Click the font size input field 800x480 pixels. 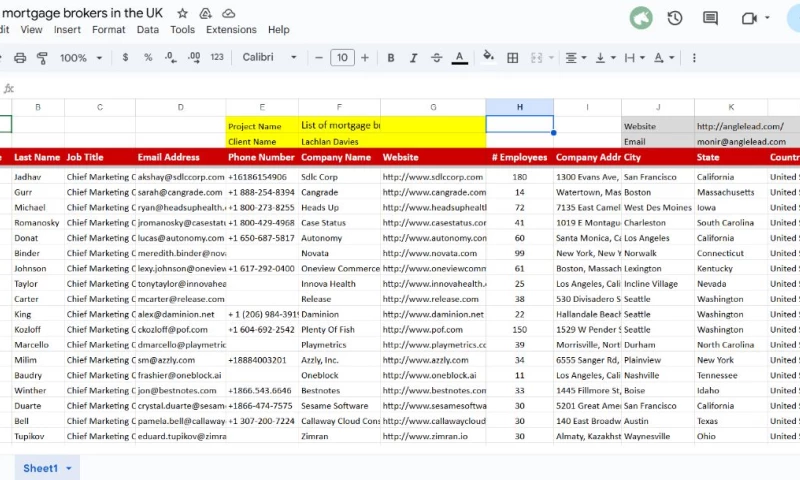[342, 58]
